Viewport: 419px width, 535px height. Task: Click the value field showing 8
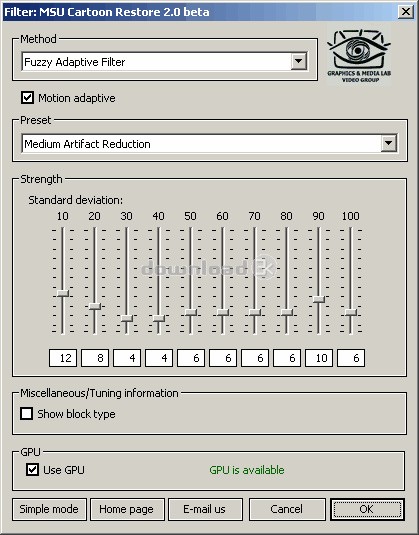tap(95, 358)
